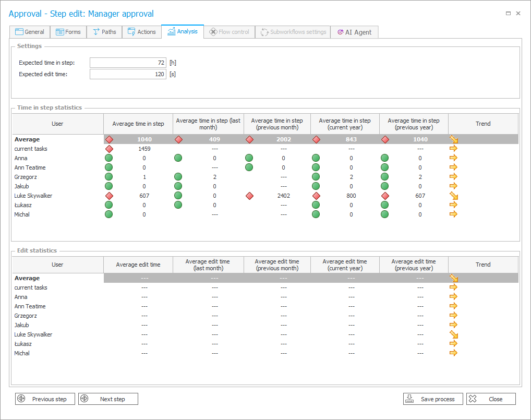This screenshot has height=420, width=531.
Task: Click the Luke Skywalker trend arrow in Edit statistics
Action: point(453,334)
